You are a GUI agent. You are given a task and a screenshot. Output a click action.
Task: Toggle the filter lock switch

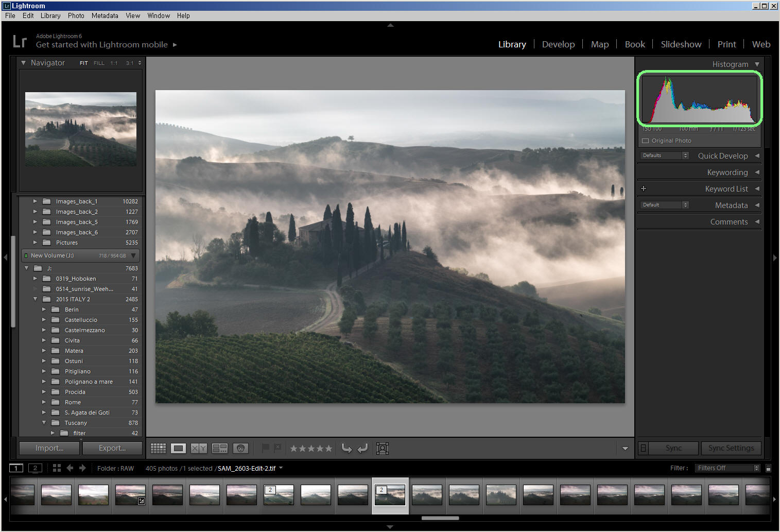[x=768, y=468]
